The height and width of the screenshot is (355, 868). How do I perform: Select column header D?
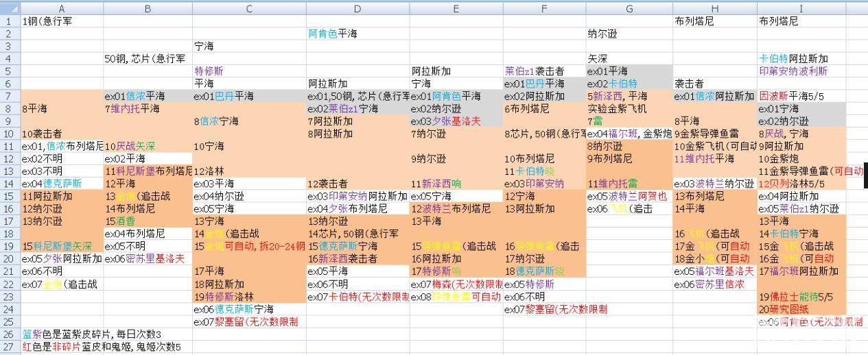(x=357, y=8)
